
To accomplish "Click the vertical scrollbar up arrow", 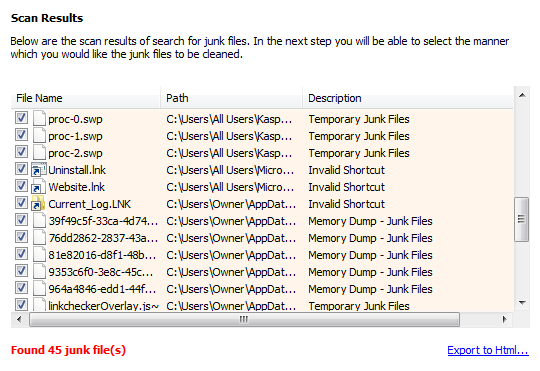I will pyautogui.click(x=522, y=95).
